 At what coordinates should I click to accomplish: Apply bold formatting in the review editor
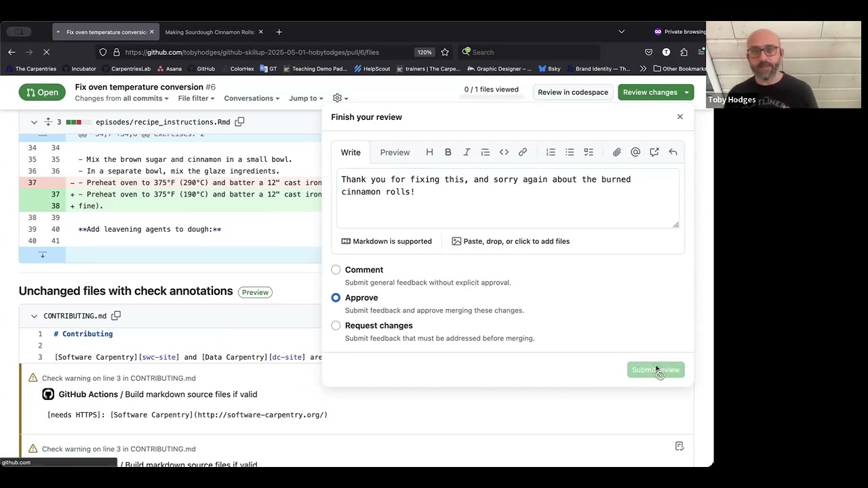[x=448, y=152]
